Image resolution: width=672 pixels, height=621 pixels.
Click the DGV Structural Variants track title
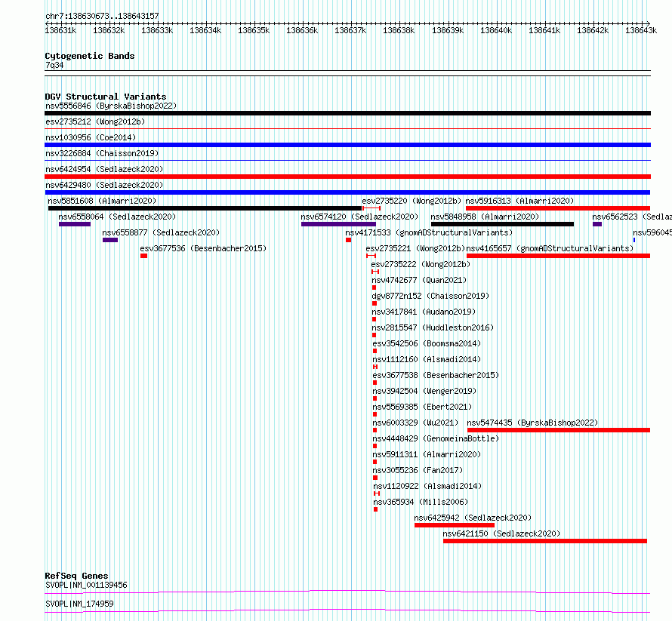(x=106, y=97)
